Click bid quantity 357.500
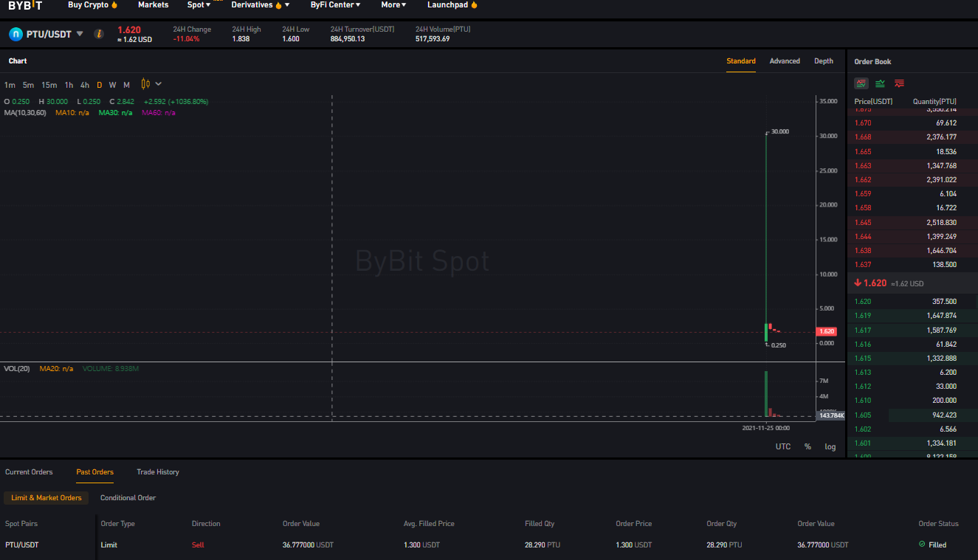978x560 pixels. point(946,302)
